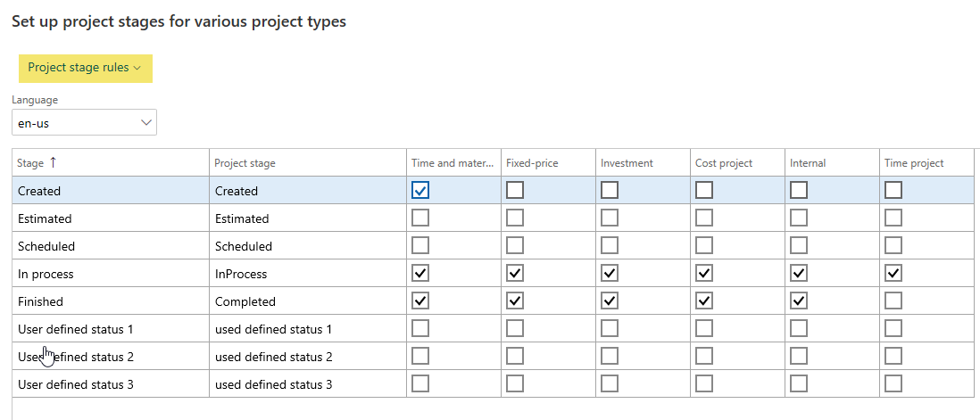Open the Project stage rules menu

[x=85, y=68]
